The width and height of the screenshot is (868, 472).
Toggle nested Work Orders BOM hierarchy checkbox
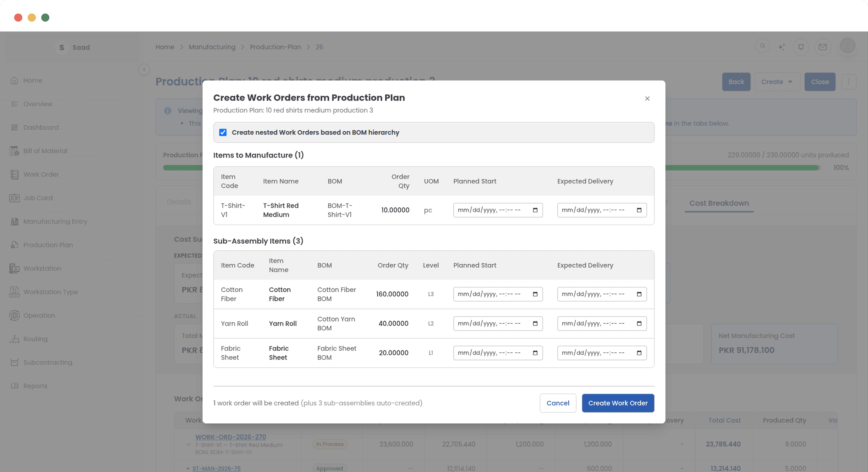pos(223,132)
